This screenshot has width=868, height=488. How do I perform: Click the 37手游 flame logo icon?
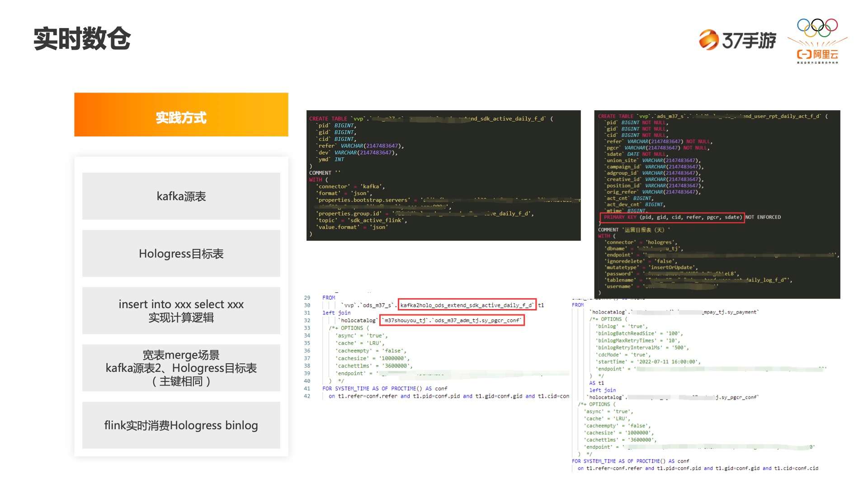click(708, 40)
